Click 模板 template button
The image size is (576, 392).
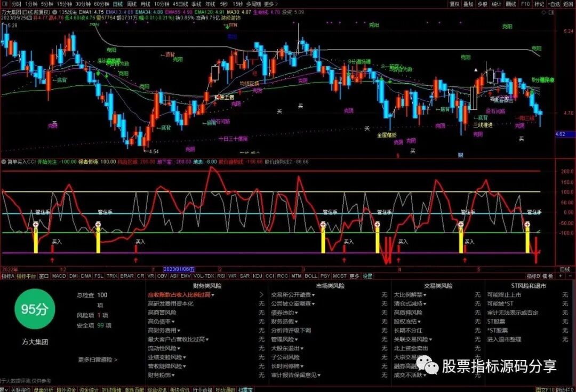[547, 276]
